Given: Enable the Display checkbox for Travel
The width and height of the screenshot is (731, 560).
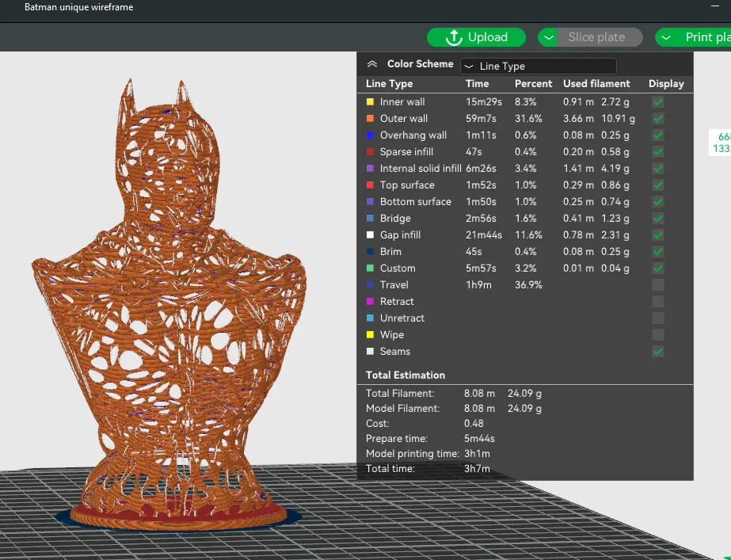Looking at the screenshot, I should click(657, 284).
